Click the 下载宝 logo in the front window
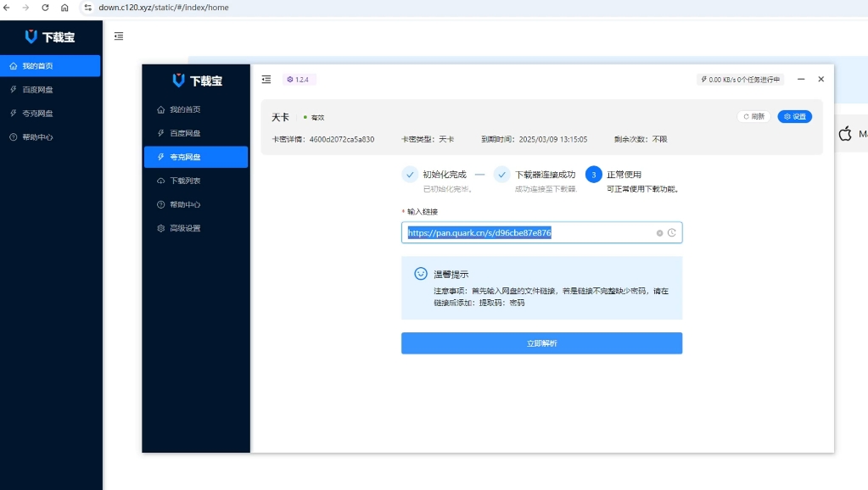868x490 pixels. coord(197,81)
